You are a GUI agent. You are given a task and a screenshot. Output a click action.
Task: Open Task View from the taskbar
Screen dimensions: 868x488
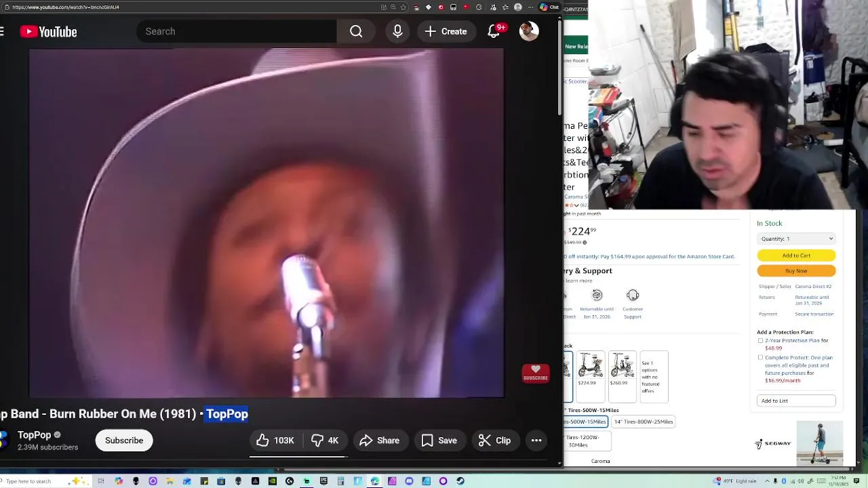pos(101,481)
